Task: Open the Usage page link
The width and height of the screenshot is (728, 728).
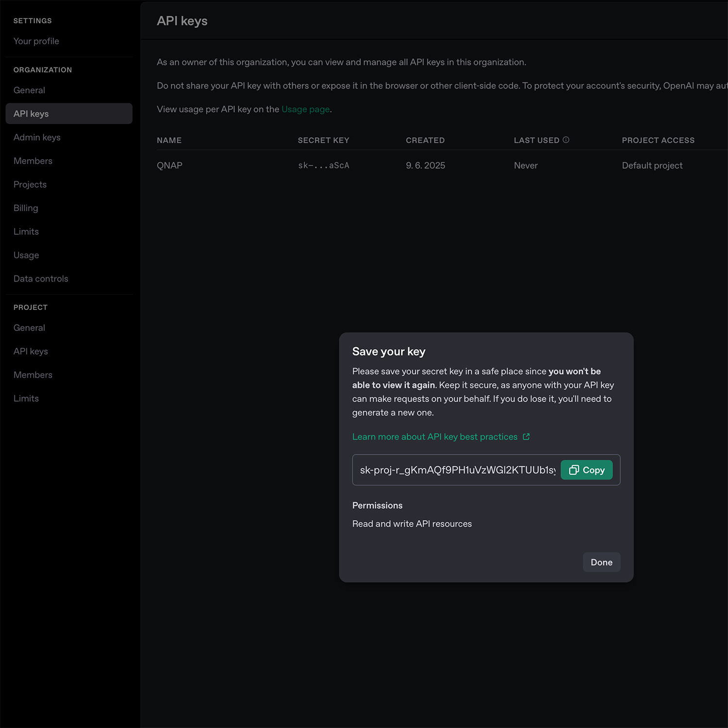Action: pos(305,109)
